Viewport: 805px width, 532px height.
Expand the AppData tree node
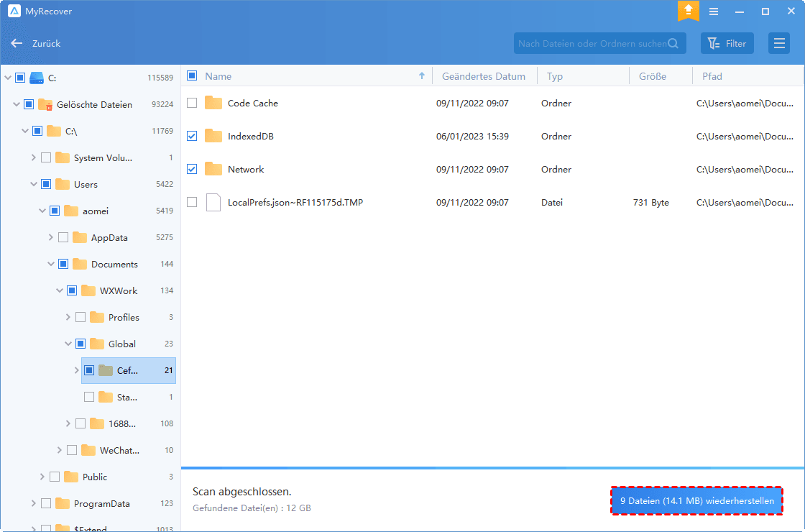tap(51, 237)
